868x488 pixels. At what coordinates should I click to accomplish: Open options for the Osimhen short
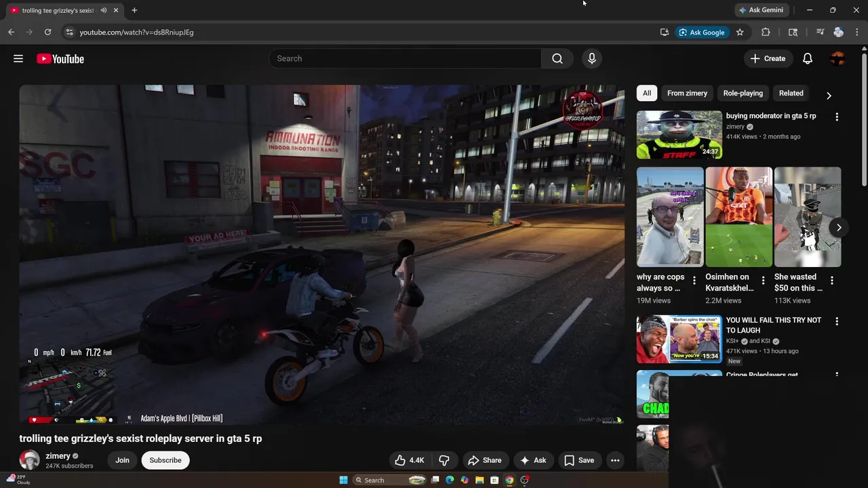tap(763, 280)
